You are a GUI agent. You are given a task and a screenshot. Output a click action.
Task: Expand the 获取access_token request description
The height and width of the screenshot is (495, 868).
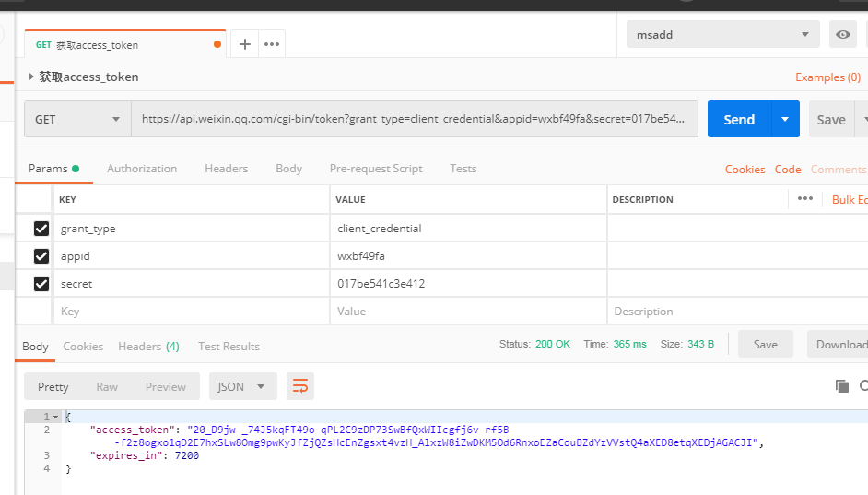(31, 77)
